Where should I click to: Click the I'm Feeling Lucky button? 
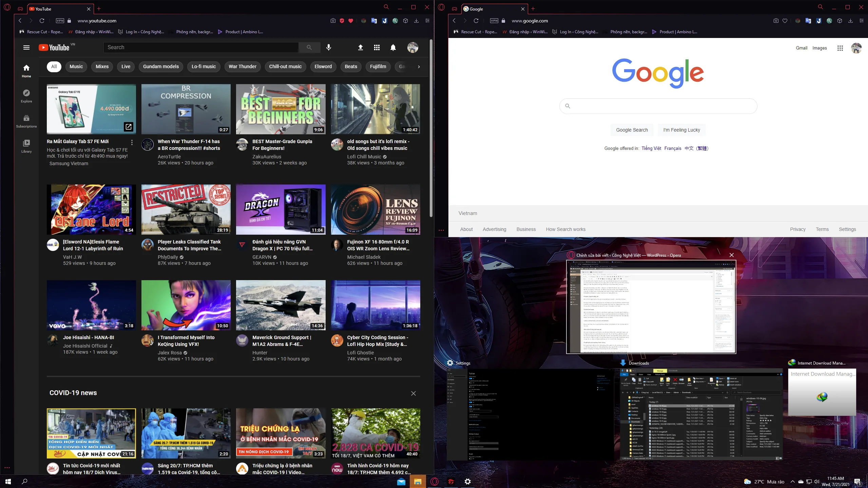coord(681,130)
